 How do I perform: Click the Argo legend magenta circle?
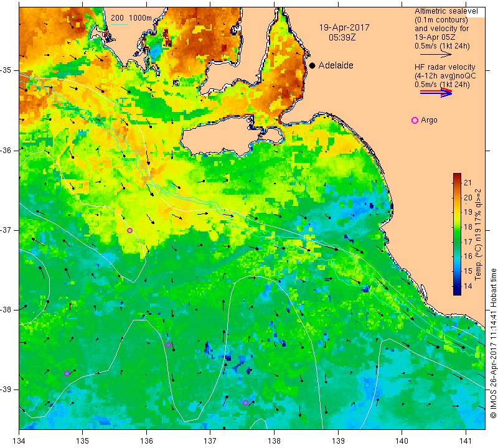click(415, 120)
